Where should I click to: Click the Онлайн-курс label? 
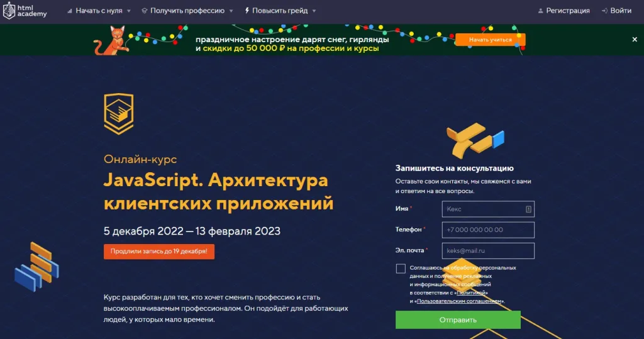[140, 159]
